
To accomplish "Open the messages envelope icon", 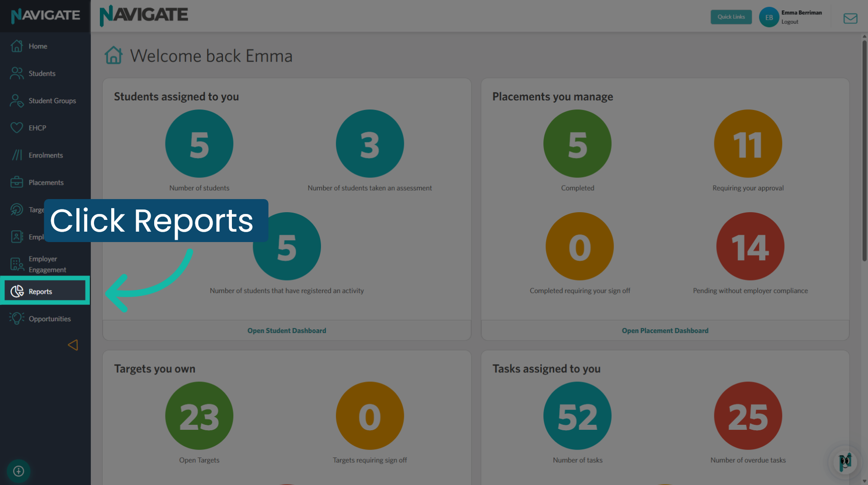I will (850, 18).
